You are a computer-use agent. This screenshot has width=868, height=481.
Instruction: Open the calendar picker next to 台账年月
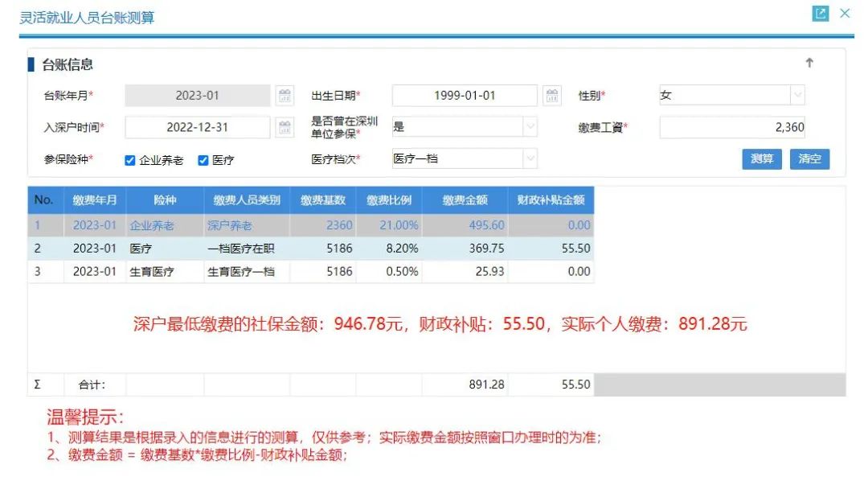[285, 95]
